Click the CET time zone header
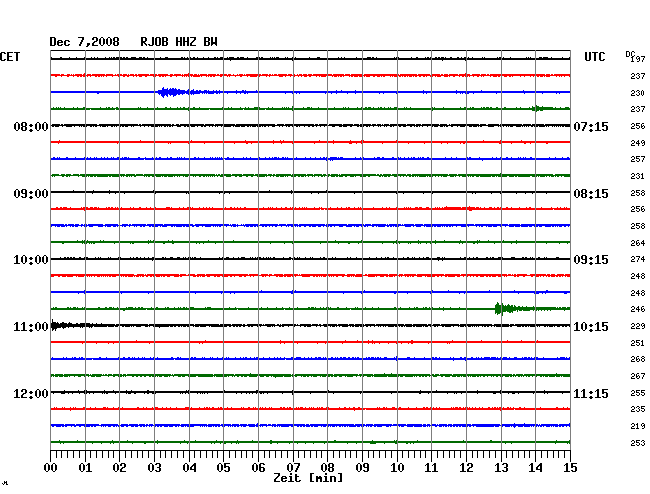The height and width of the screenshot is (494, 650). tap(10, 57)
